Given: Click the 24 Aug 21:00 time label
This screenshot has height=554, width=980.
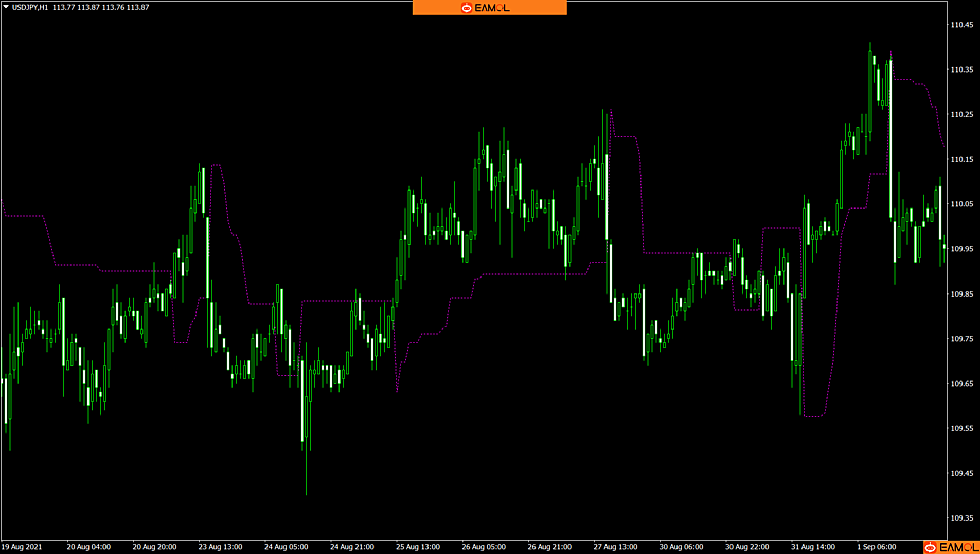Looking at the screenshot, I should tap(352, 547).
